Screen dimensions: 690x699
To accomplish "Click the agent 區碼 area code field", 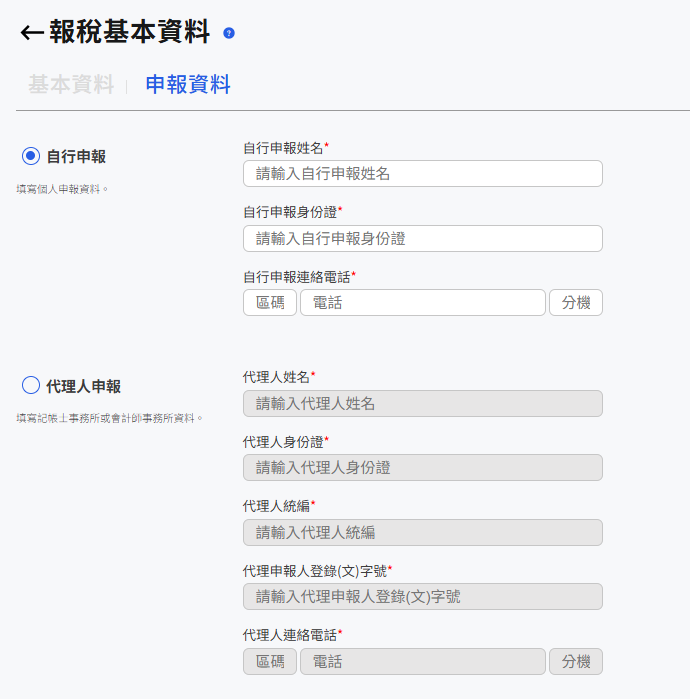I will click(270, 662).
